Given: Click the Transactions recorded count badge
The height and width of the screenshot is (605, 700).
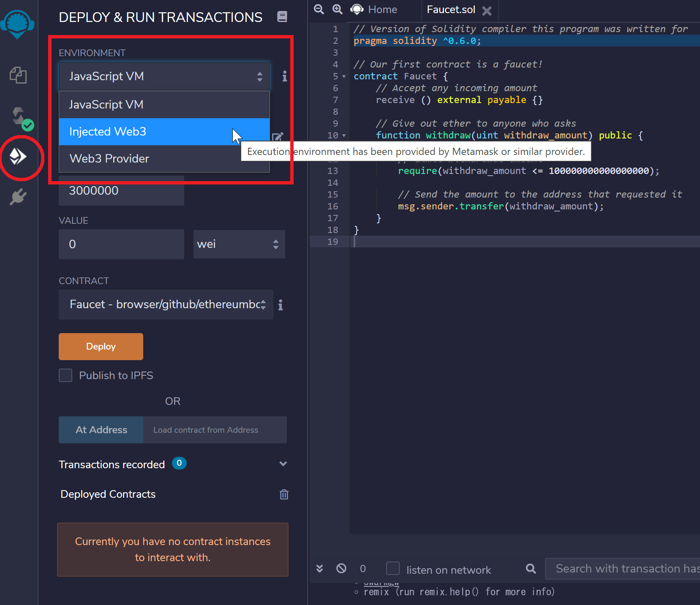Looking at the screenshot, I should (x=179, y=463).
